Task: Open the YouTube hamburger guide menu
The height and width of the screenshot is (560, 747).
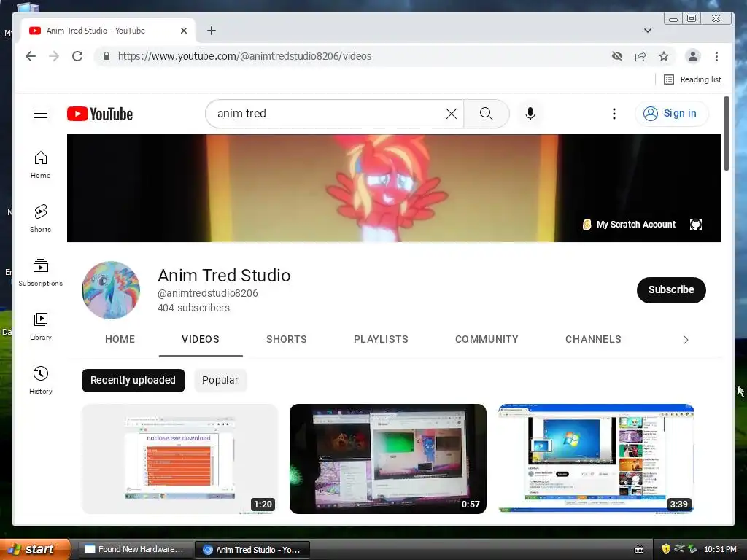Action: 41,113
